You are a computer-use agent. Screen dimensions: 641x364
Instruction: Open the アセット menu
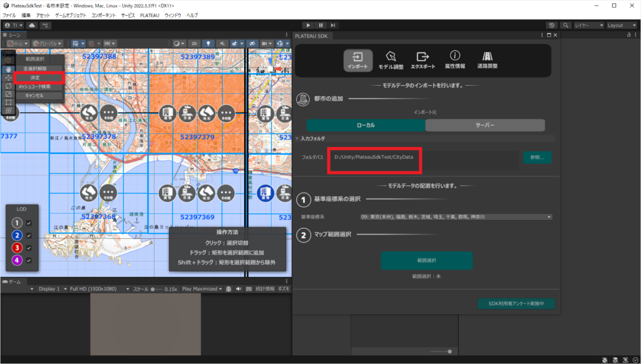[x=43, y=15]
